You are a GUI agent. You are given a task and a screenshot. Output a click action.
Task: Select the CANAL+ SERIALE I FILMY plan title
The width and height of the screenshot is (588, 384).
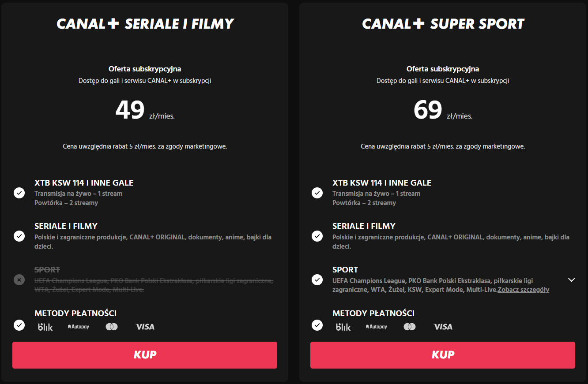pos(145,24)
